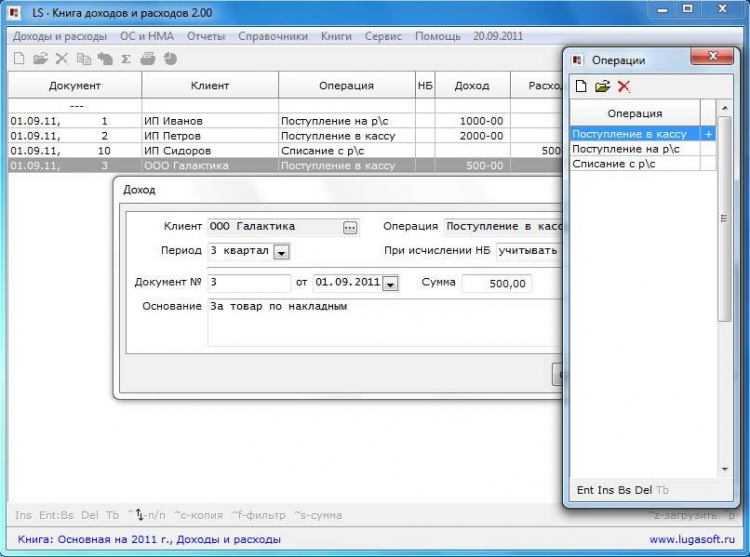Open record using the folder toolbar icon
This screenshot has height=557, width=750.
click(40, 59)
